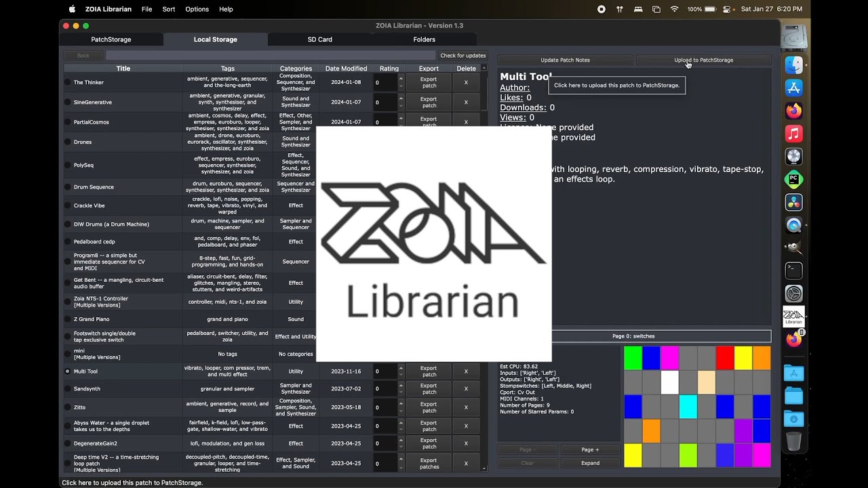
Task: Open the Options menu
Action: pos(197,9)
